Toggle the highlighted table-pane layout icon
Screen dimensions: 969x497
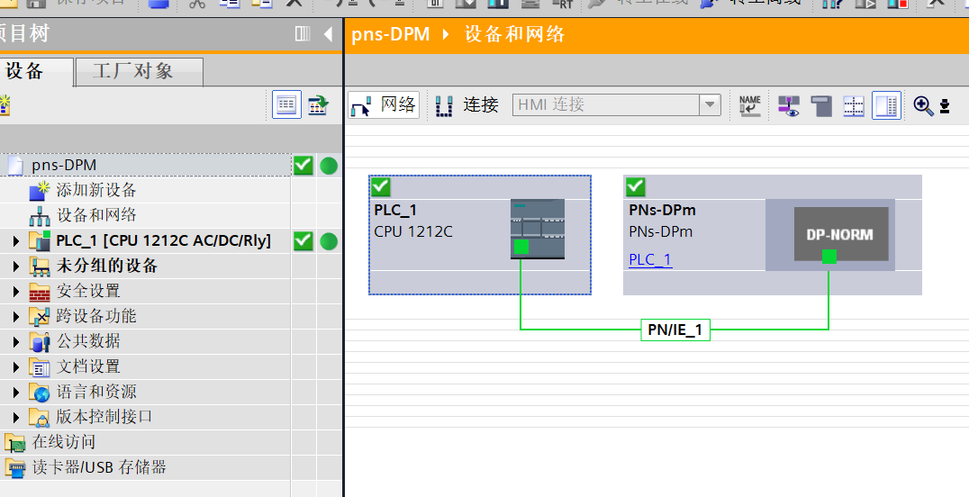(x=886, y=105)
